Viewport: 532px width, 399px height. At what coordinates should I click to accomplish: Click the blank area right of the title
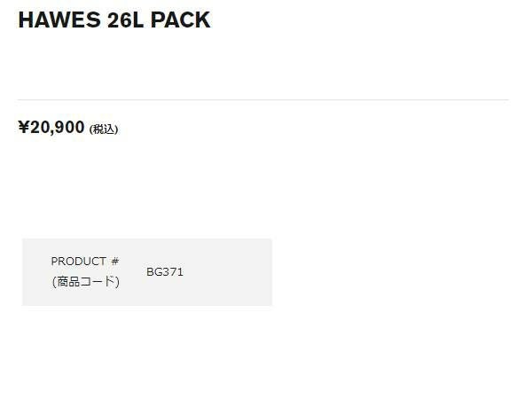tap(372, 20)
